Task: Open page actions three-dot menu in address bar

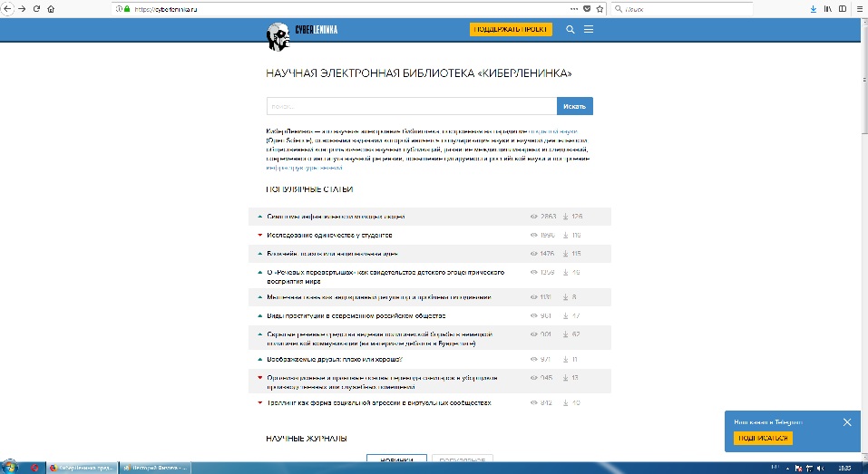Action: pos(573,8)
